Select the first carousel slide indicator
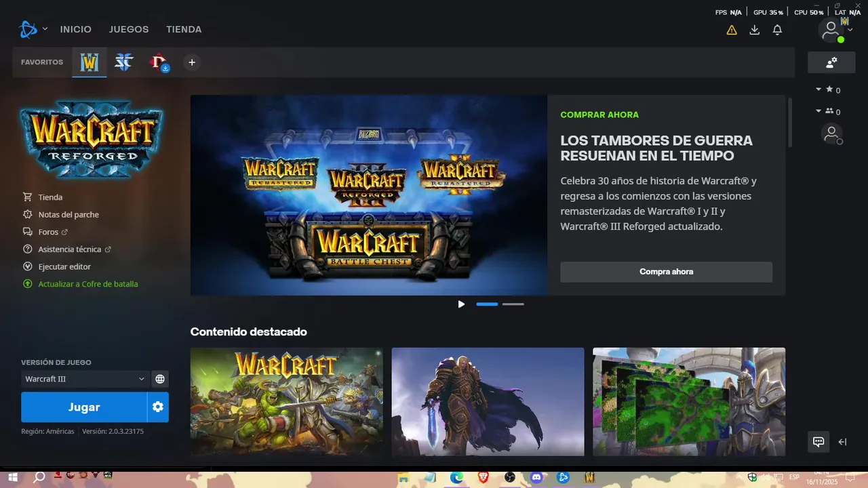Screen dimensions: 868x488 coord(487,304)
